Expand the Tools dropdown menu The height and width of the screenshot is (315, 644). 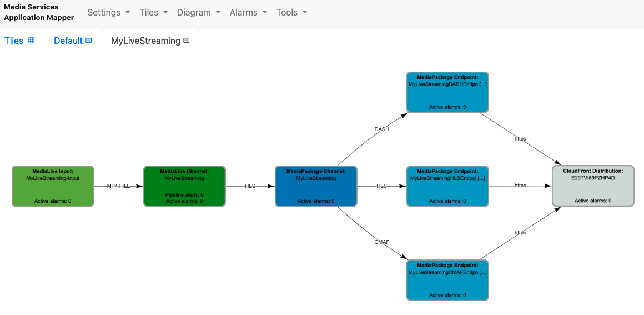coord(291,12)
